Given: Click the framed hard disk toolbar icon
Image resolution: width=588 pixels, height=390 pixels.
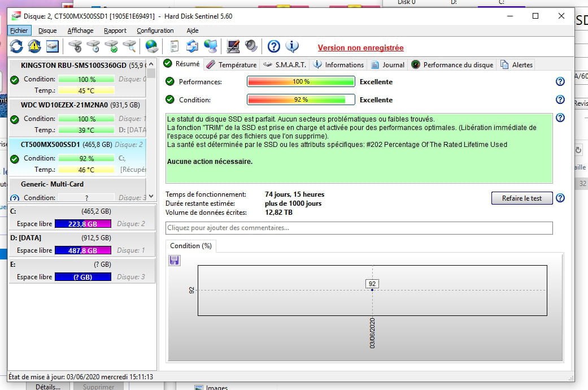Looking at the screenshot, I should [53, 46].
